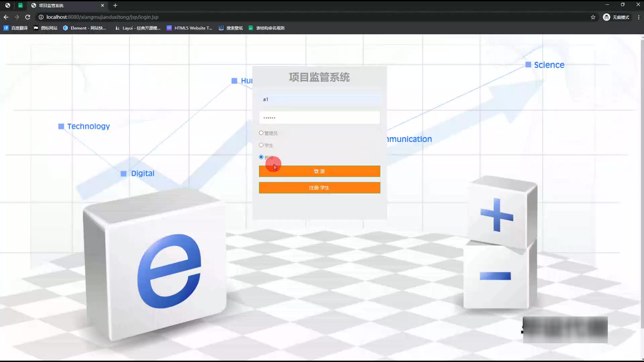
Task: Click the leftmost pinned browser icon
Action: 8,5
